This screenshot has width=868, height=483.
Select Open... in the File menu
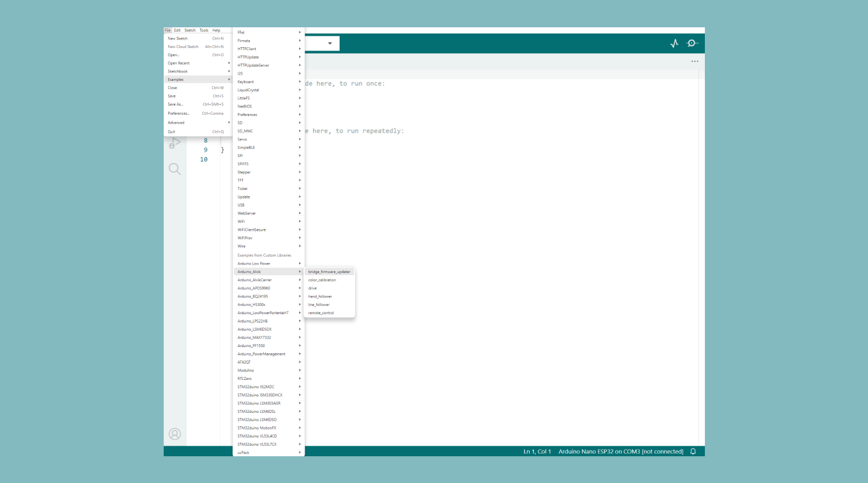tap(198, 55)
